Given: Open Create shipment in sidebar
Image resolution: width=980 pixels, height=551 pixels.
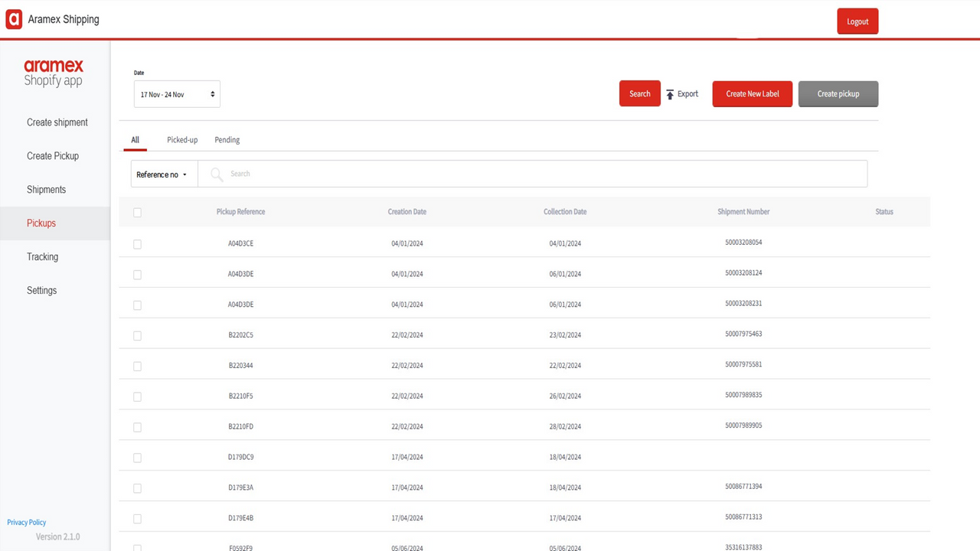Looking at the screenshot, I should tap(57, 122).
